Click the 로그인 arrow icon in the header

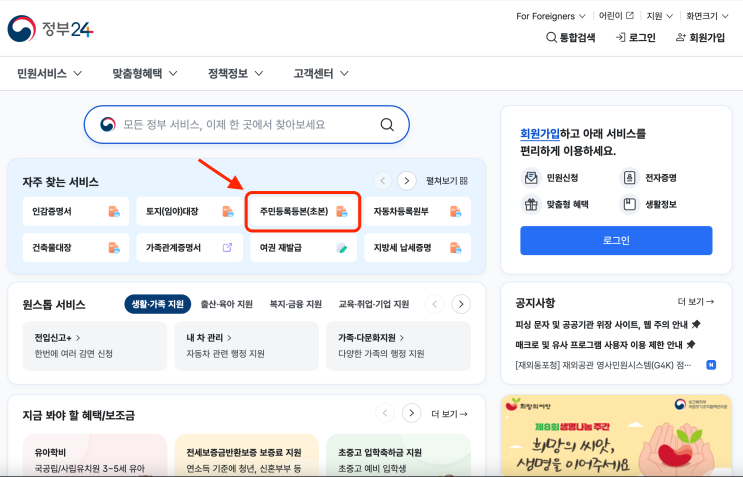(620, 37)
